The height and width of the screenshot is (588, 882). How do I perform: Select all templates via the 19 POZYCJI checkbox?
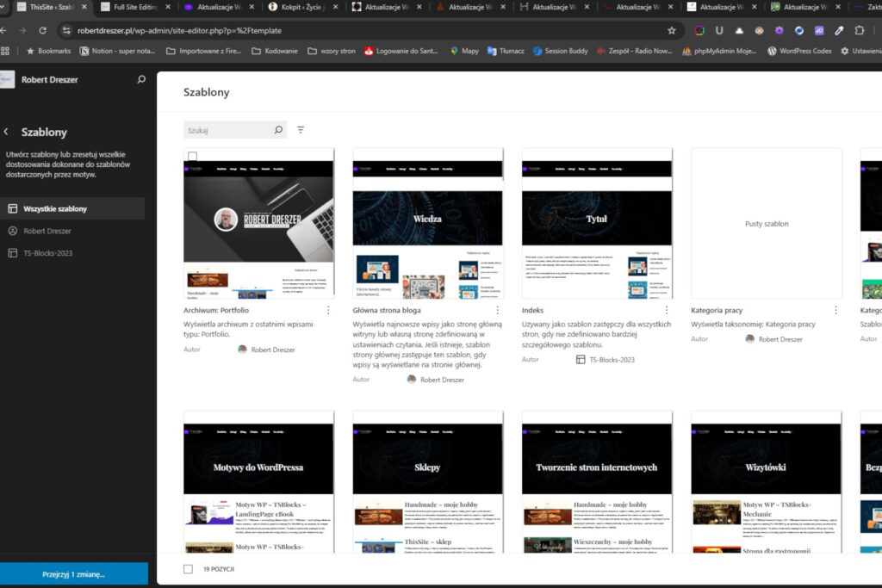click(x=186, y=569)
